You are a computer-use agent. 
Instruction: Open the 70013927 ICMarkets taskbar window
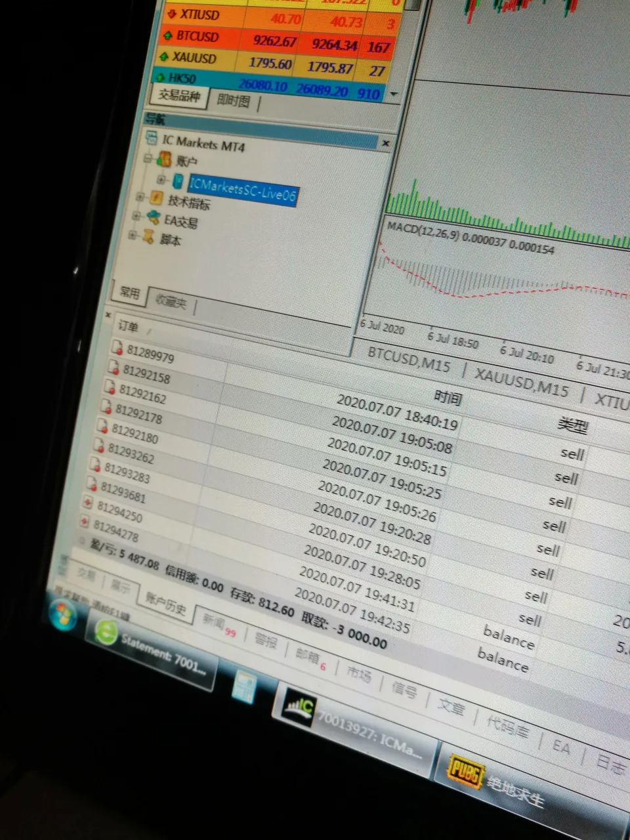pos(356,729)
